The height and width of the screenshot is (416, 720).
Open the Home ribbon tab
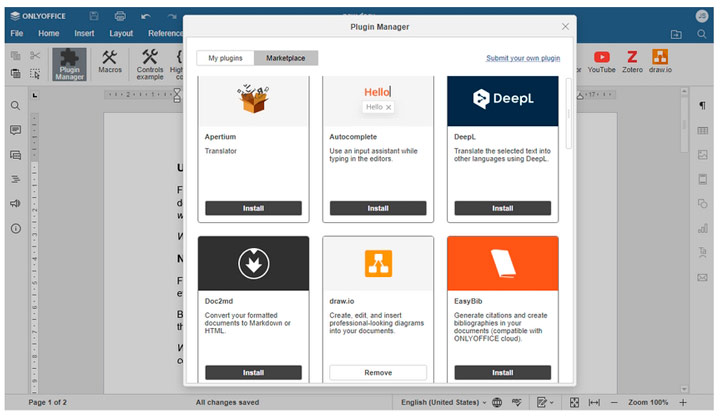(x=49, y=34)
